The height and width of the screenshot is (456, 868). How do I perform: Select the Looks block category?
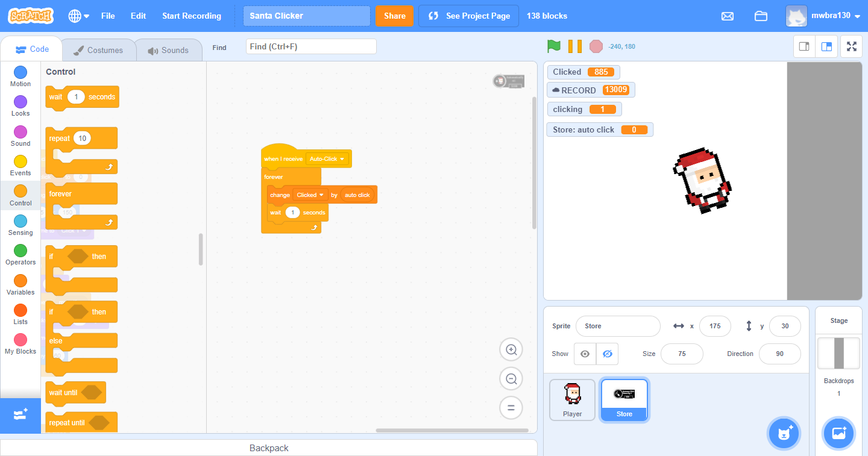[x=20, y=106]
